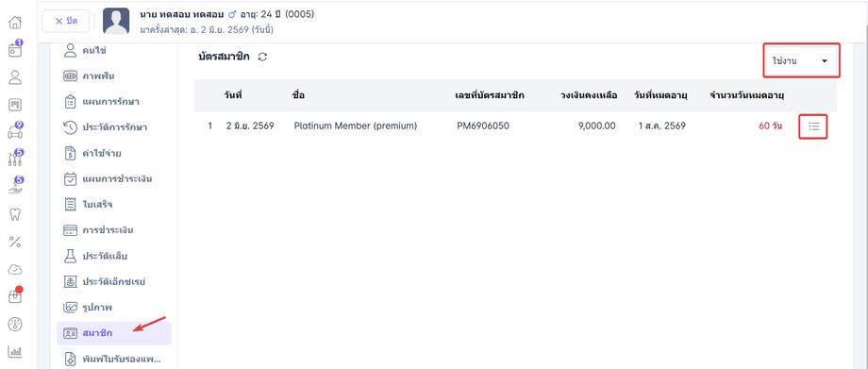Open the percent discount icon
The height and width of the screenshot is (369, 868).
click(x=15, y=243)
